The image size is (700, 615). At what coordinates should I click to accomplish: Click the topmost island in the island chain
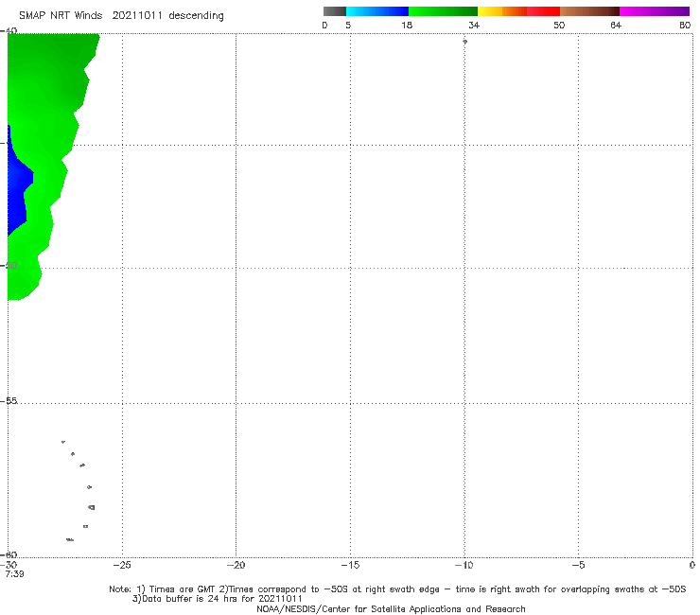pyautogui.click(x=63, y=442)
